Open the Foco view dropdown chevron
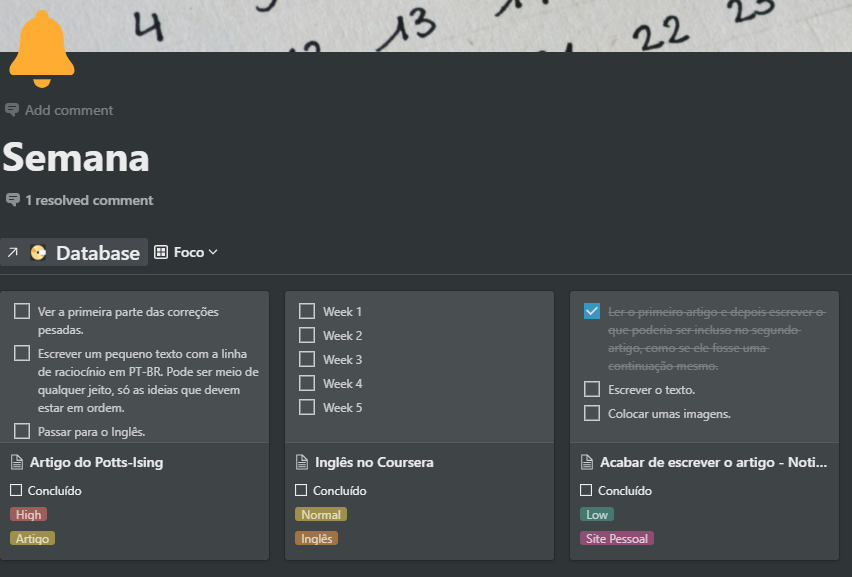The height and width of the screenshot is (577, 852). pyautogui.click(x=213, y=252)
